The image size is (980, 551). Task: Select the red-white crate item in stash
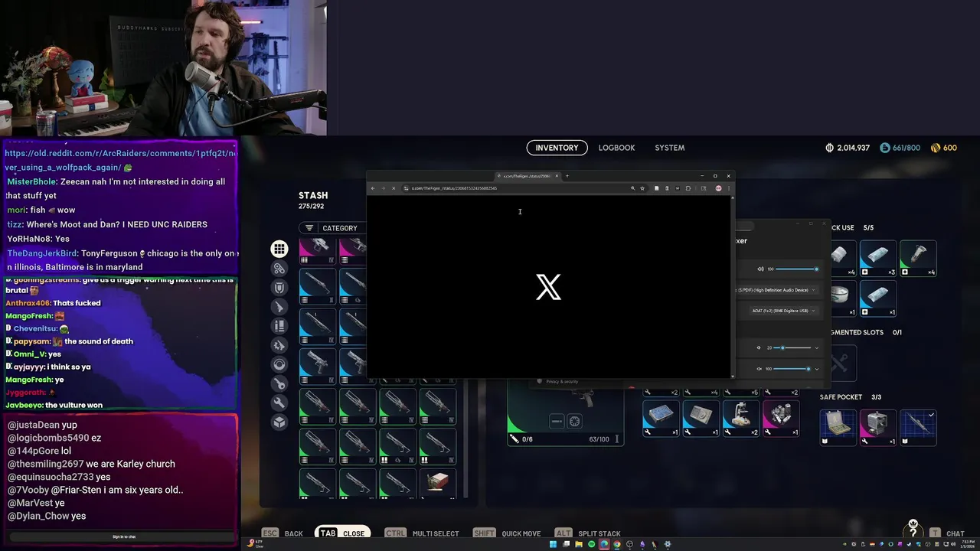click(437, 482)
